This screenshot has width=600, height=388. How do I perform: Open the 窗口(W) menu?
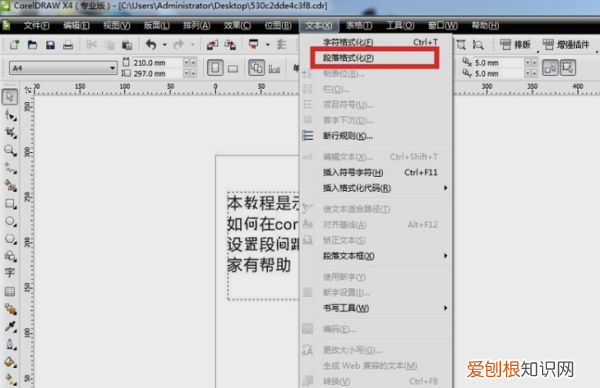coord(443,26)
